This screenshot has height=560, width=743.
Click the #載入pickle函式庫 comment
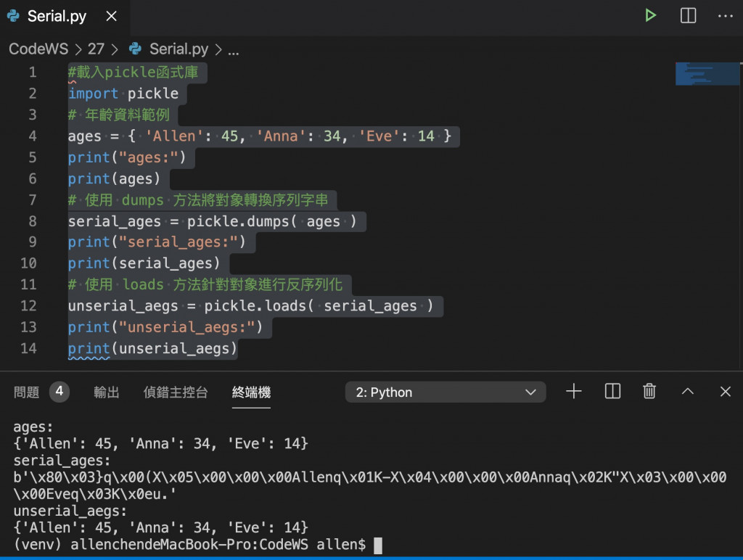pyautogui.click(x=134, y=73)
